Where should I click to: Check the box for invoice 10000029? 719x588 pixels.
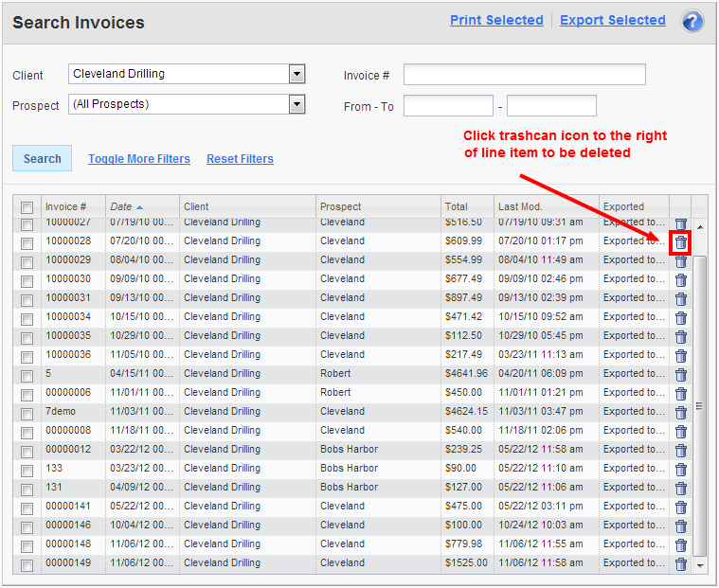(27, 260)
